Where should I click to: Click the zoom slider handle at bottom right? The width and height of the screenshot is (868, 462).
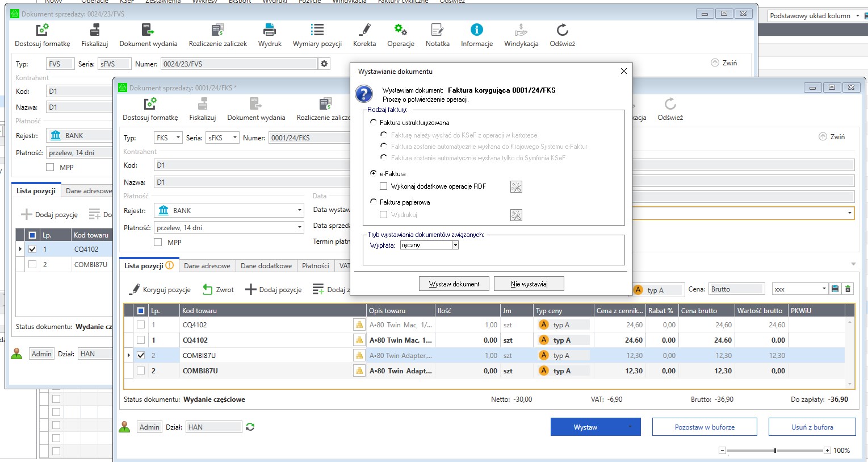775,451
